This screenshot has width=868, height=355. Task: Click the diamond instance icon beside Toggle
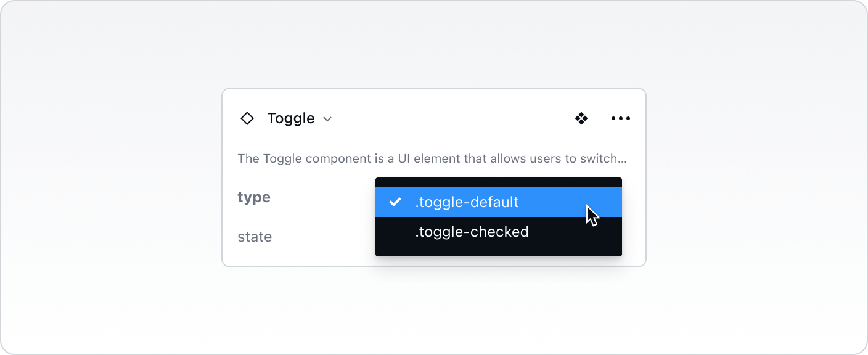tap(247, 118)
